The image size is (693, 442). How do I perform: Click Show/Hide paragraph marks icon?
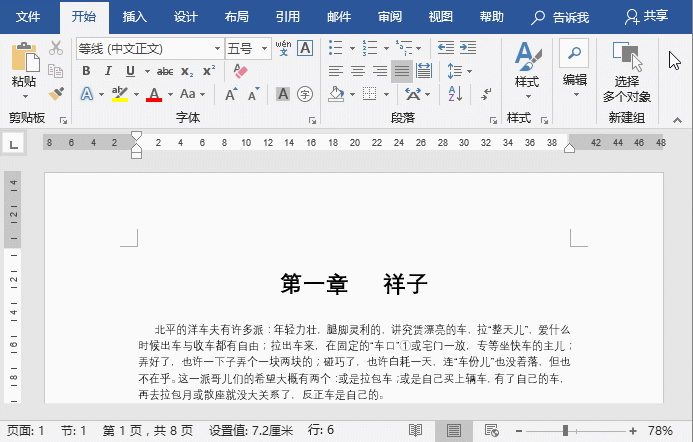[x=486, y=94]
